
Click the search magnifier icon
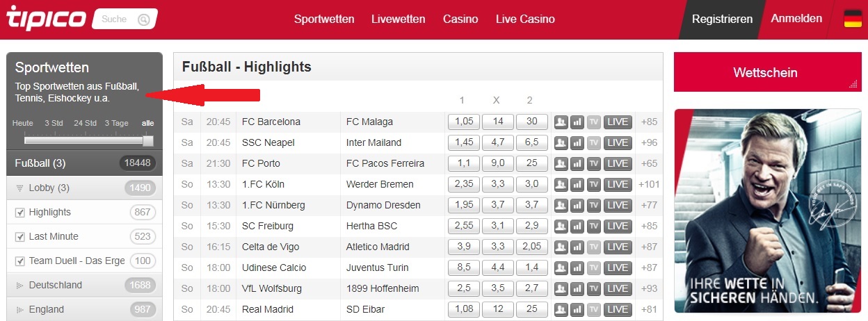point(143,19)
